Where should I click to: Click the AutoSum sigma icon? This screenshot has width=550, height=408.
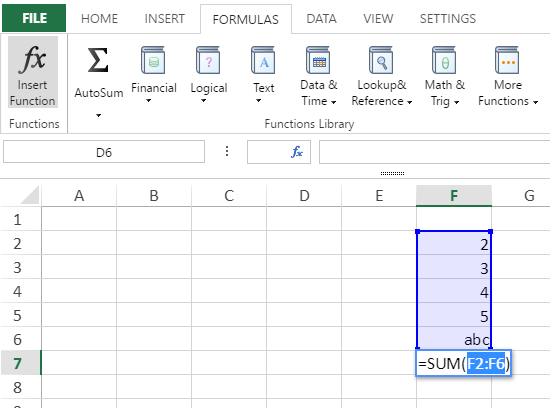(x=98, y=60)
